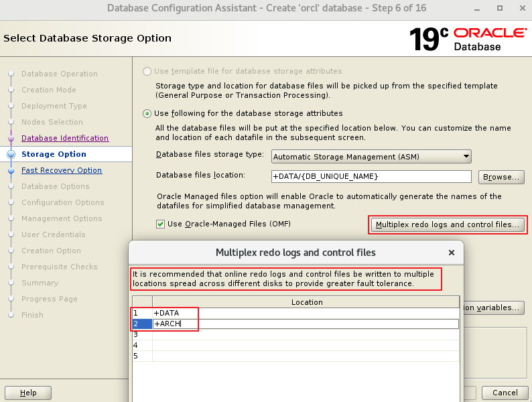
Task: Cancel the database configuration wizard
Action: tap(505, 393)
